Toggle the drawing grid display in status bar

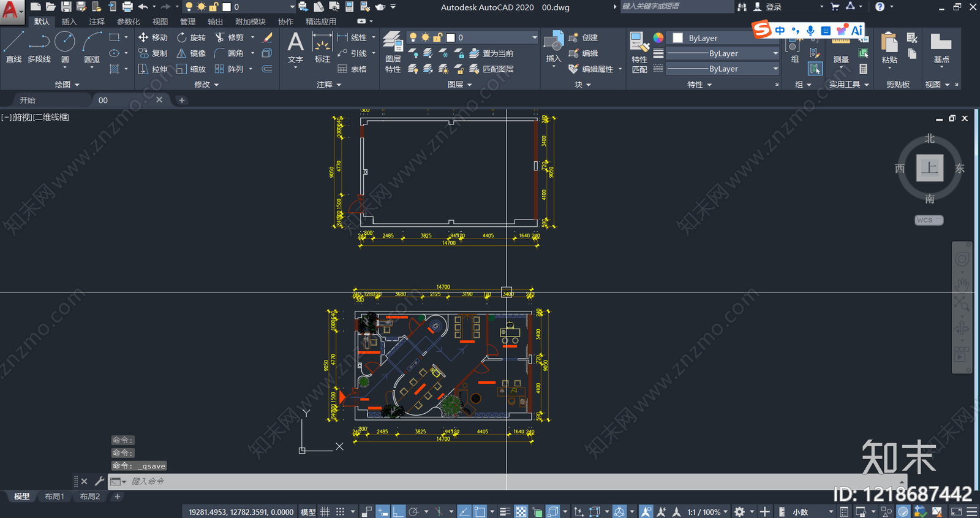coord(325,511)
